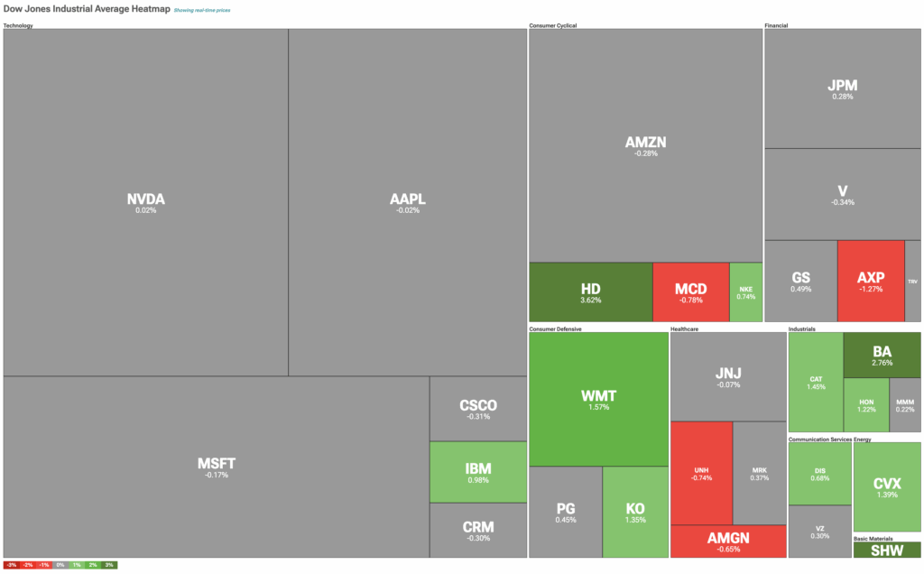Select the small NKE tile
The height and width of the screenshot is (574, 924).
745,292
